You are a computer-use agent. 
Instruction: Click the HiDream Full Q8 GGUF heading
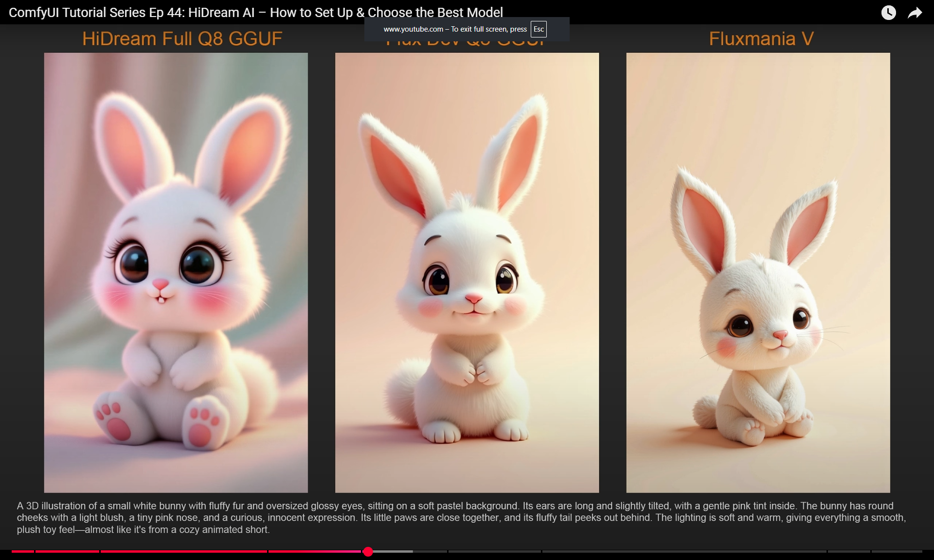click(182, 39)
